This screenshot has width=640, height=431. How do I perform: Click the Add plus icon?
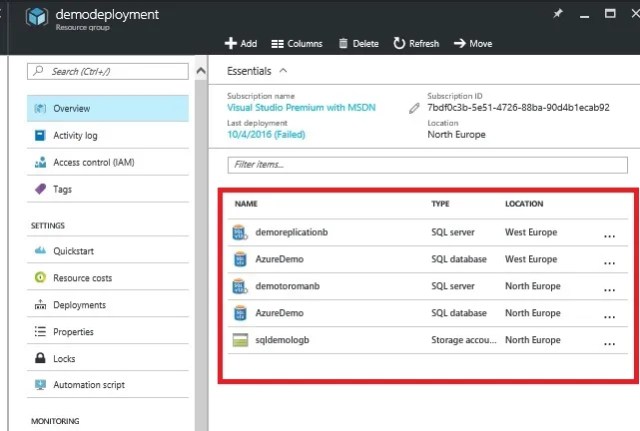(231, 43)
